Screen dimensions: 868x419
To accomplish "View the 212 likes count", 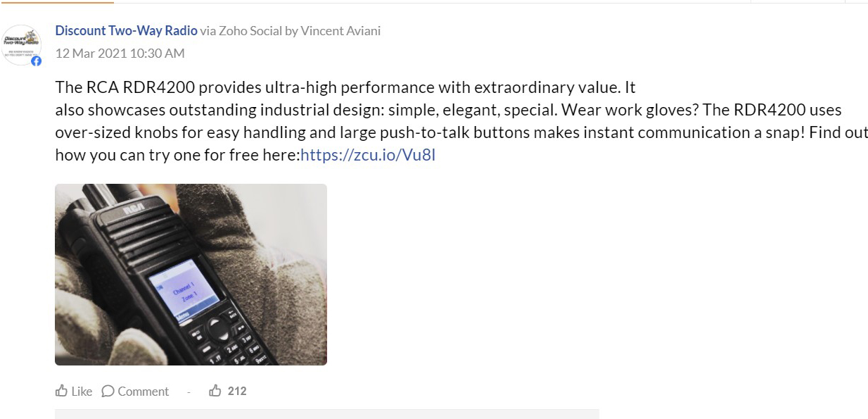I will [237, 391].
